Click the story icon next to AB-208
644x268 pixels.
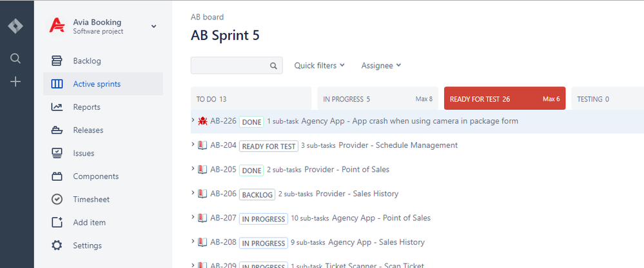click(x=202, y=242)
